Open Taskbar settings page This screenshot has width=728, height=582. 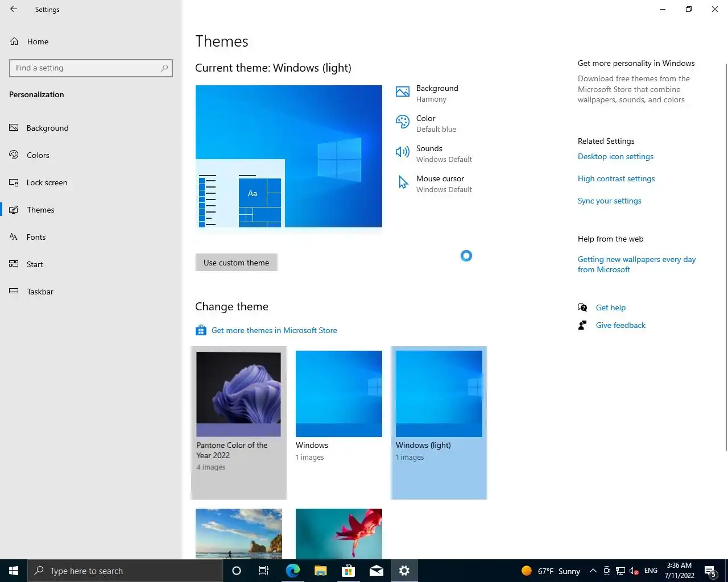click(91, 292)
